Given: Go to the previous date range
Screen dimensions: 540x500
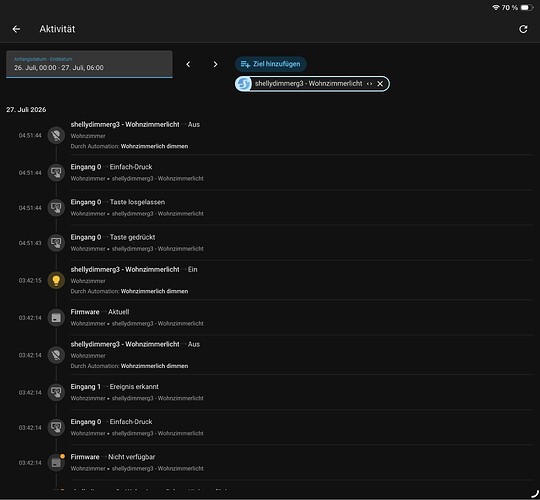Looking at the screenshot, I should point(188,64).
